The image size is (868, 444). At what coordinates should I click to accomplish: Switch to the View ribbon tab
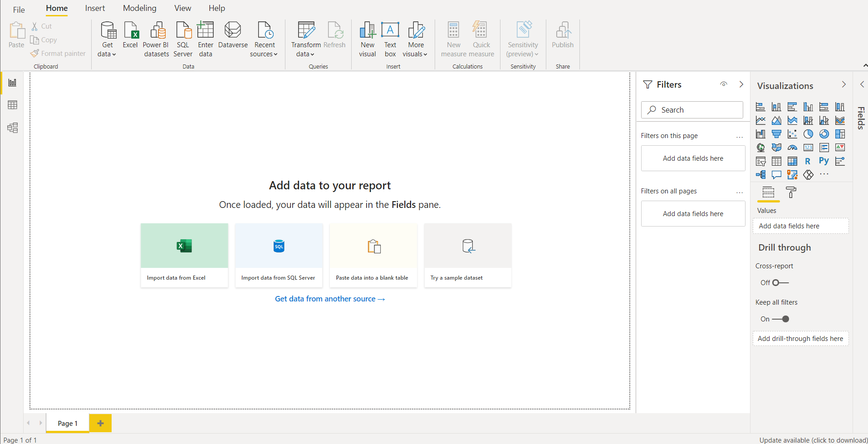pyautogui.click(x=183, y=8)
